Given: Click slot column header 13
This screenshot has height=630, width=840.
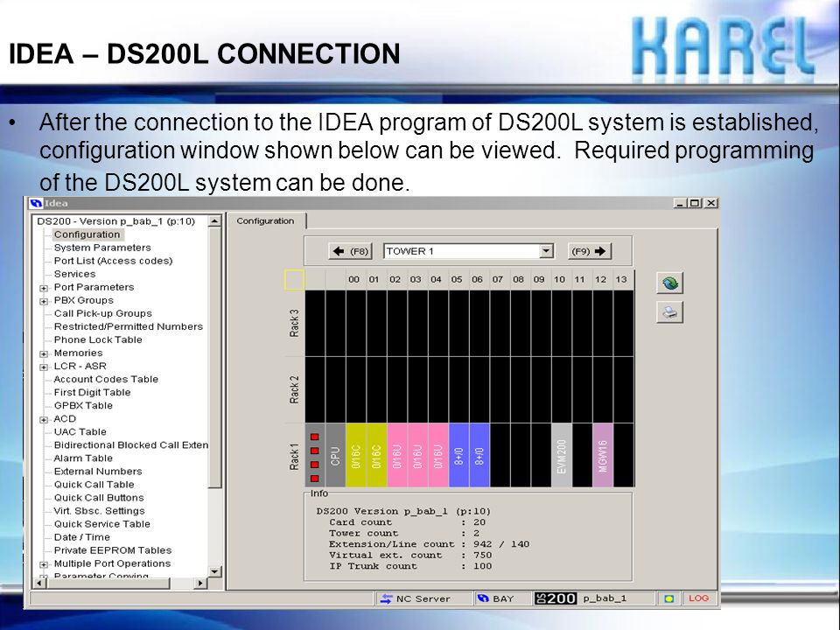Looking at the screenshot, I should 621,280.
